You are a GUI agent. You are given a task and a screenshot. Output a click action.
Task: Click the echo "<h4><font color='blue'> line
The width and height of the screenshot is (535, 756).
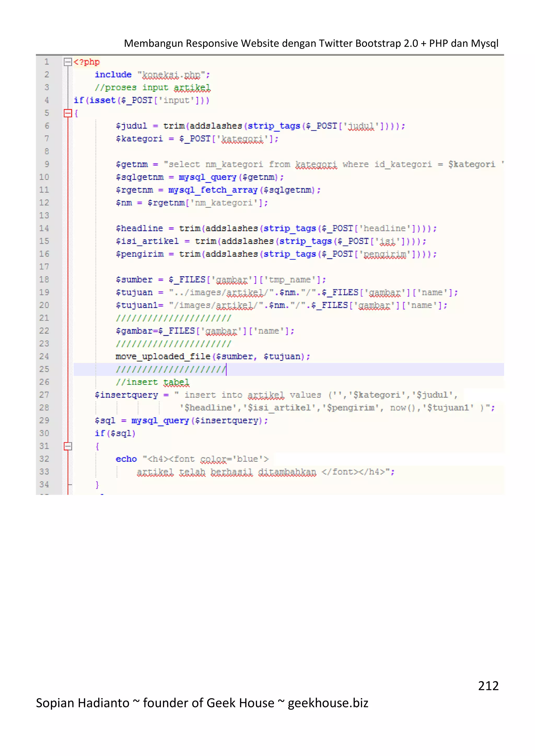coord(192,459)
